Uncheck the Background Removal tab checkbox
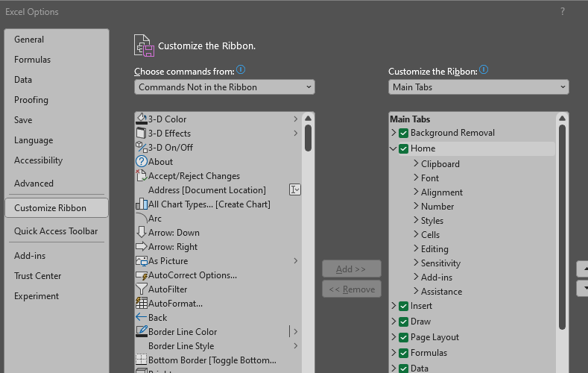This screenshot has width=588, height=373. [403, 133]
